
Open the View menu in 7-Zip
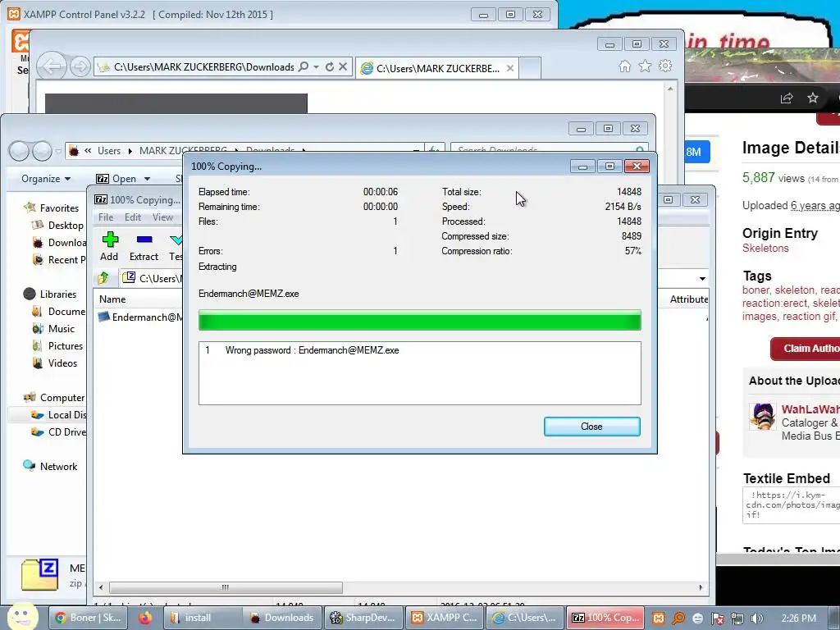(162, 217)
